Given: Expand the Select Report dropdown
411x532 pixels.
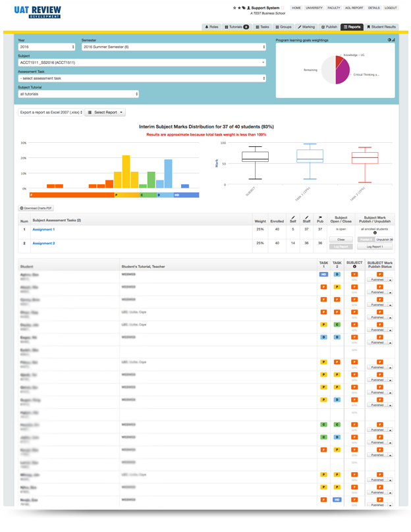Looking at the screenshot, I should click(x=105, y=113).
